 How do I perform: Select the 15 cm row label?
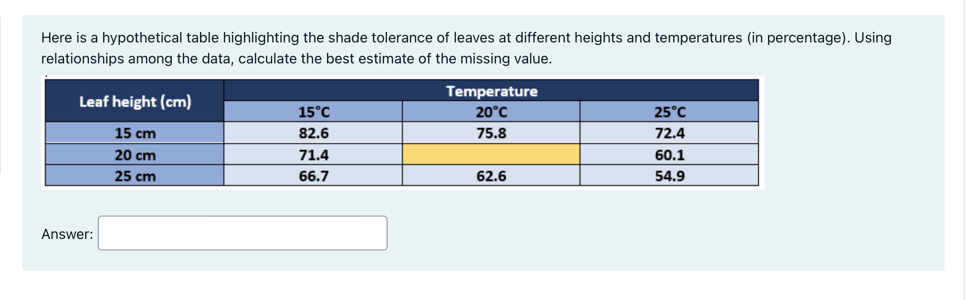[x=134, y=134]
